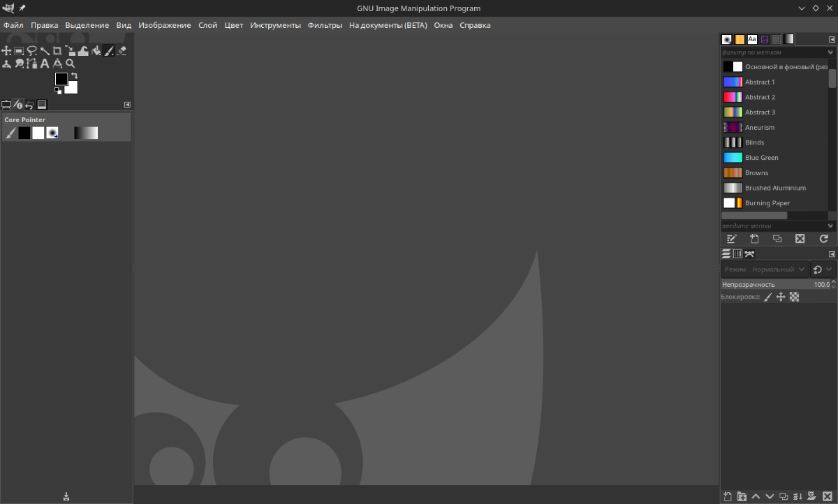
Task: Expand the tag filter dropdown arrow
Action: tap(831, 52)
